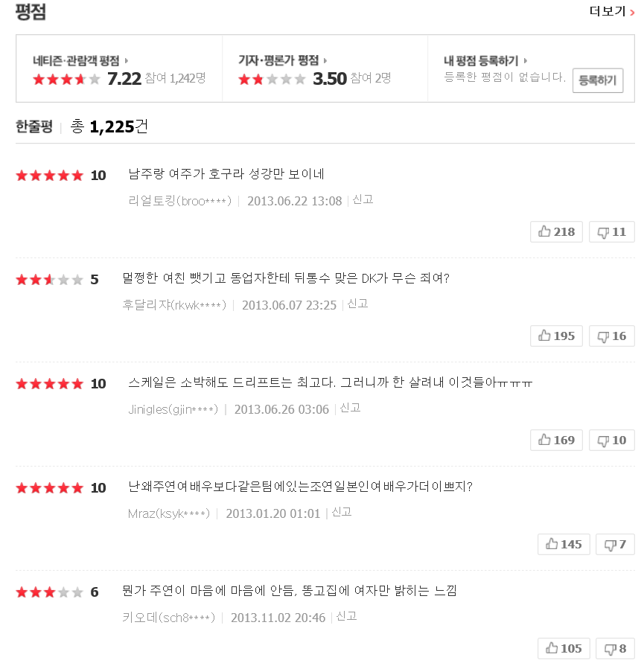Like the Mraz review with 145 likes
The width and height of the screenshot is (644, 663).
point(564,545)
